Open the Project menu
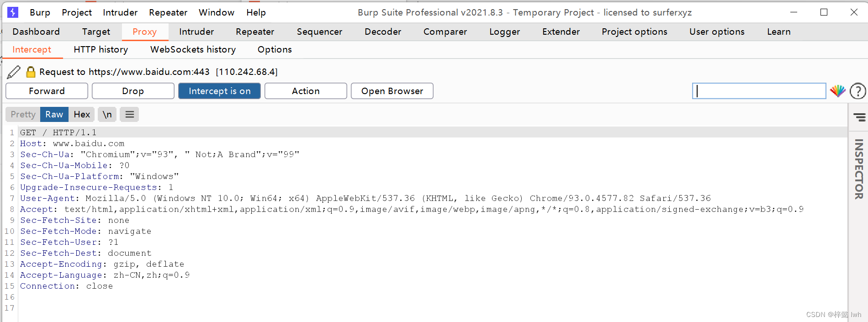Screen dimensions: 868x322 click(77, 12)
